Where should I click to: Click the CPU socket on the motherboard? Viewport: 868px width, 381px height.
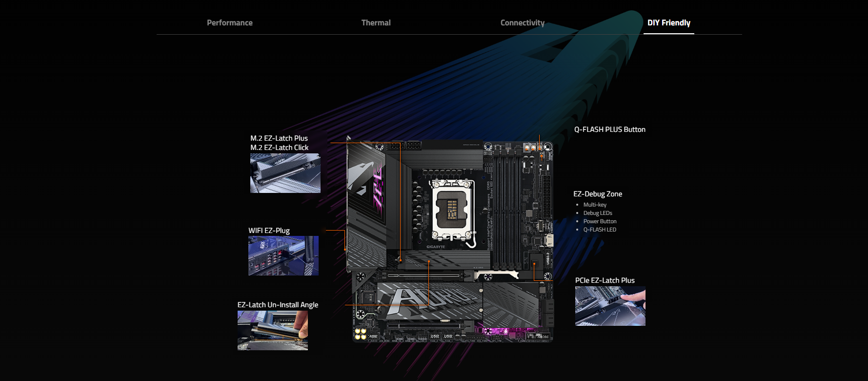452,210
